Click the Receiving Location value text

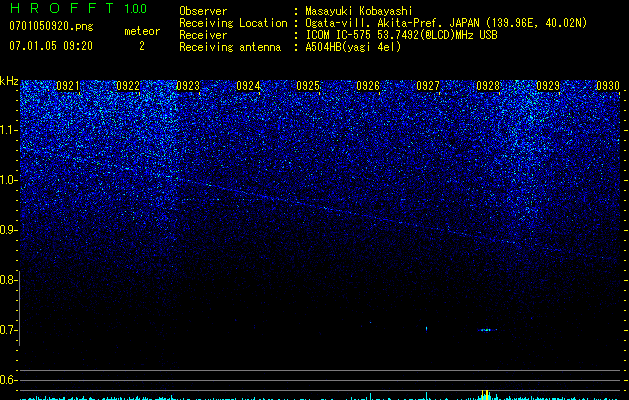click(446, 23)
